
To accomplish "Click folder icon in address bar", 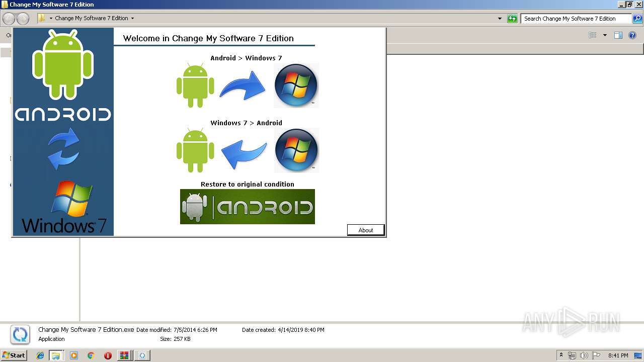I will point(41,18).
